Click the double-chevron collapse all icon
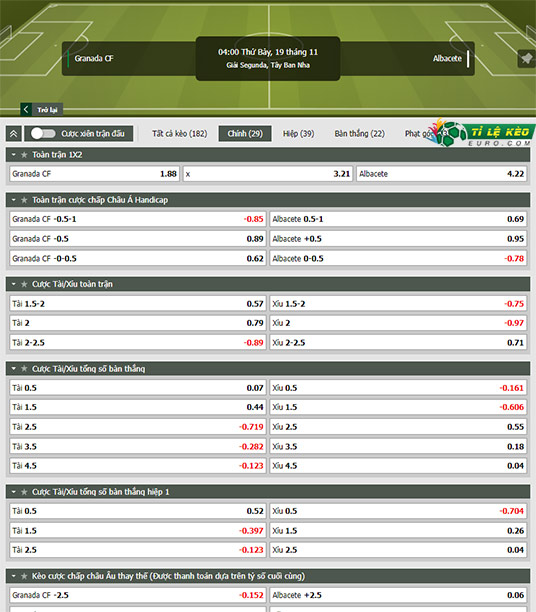This screenshot has height=612, width=536. (x=14, y=134)
